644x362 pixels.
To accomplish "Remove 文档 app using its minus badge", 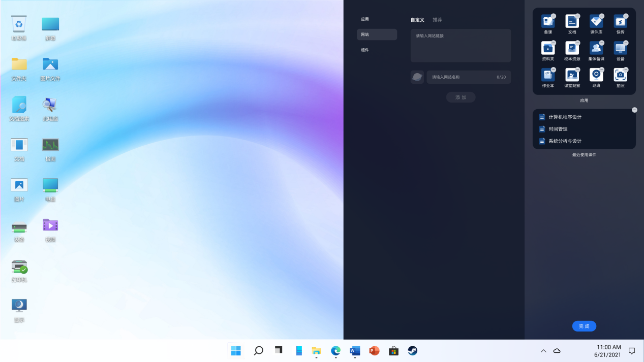I will point(578,16).
